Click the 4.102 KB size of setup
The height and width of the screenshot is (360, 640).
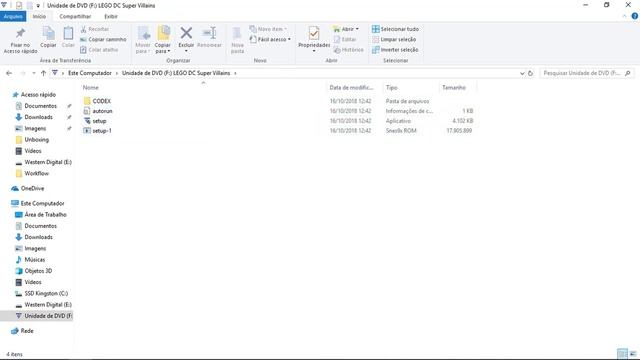[462, 121]
